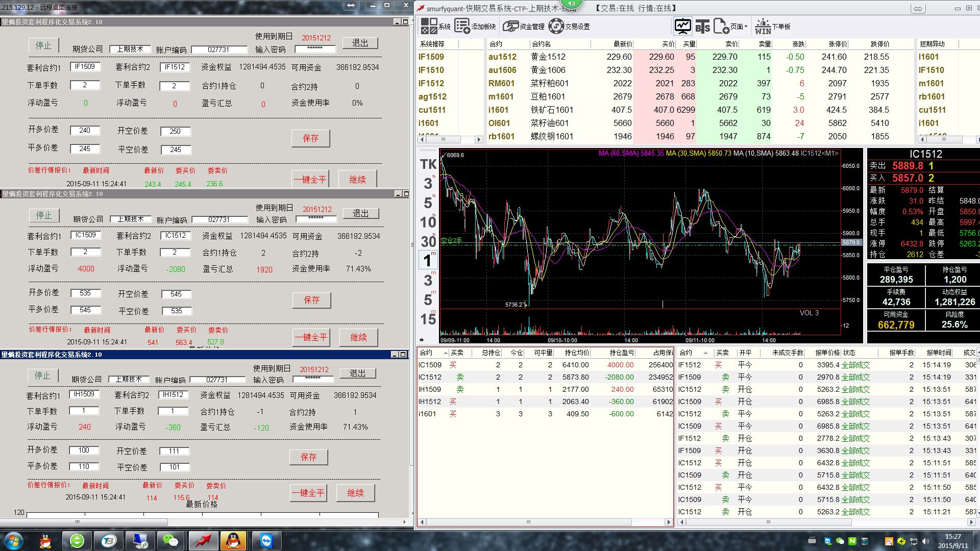
Task: Select the 短期异动 list header tab
Action: click(932, 44)
